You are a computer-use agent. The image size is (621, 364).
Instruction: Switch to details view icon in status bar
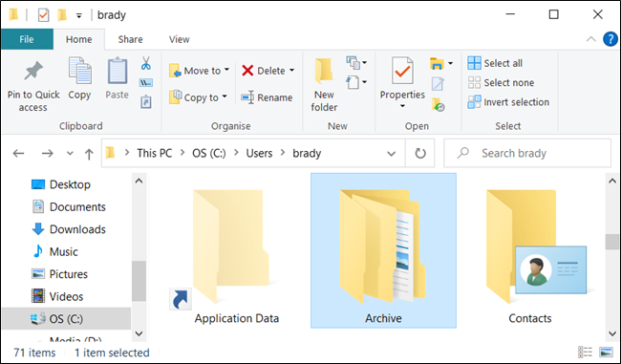585,352
